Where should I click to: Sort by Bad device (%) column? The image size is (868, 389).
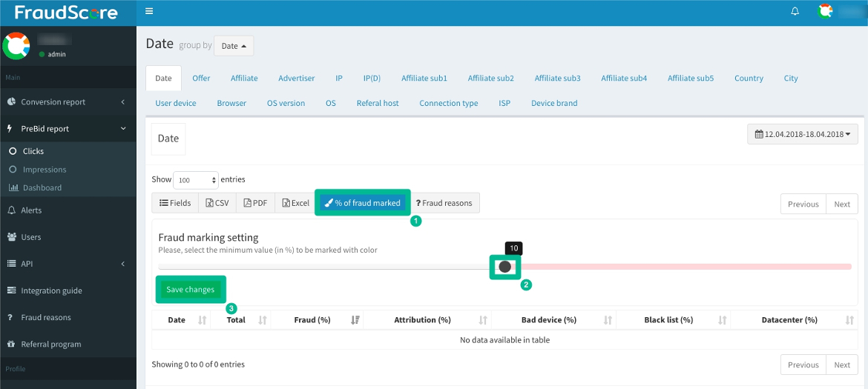pyautogui.click(x=553, y=320)
